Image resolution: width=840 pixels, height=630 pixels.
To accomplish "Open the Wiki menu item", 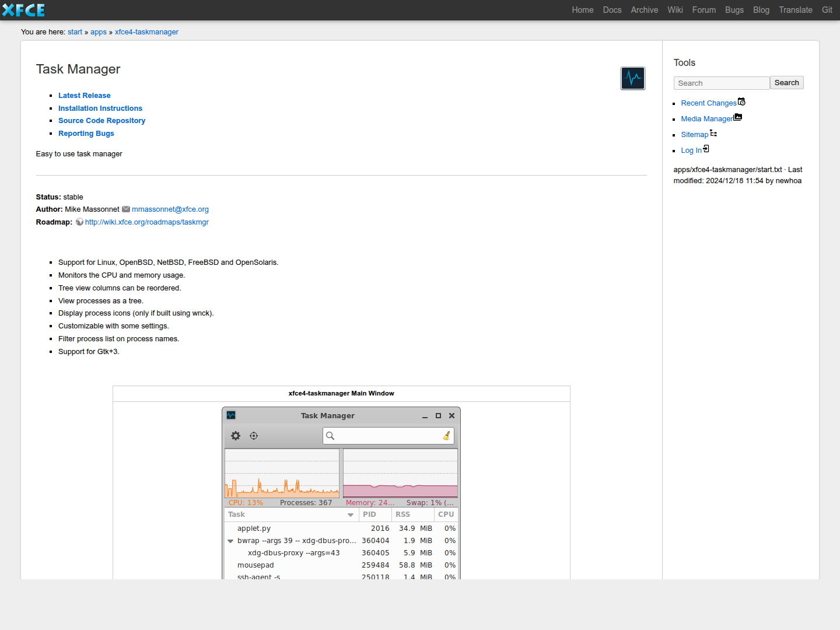I will (675, 10).
